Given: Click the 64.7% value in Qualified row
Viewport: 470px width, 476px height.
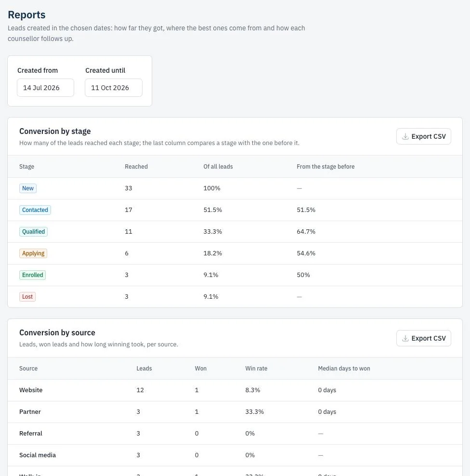Looking at the screenshot, I should point(306,232).
